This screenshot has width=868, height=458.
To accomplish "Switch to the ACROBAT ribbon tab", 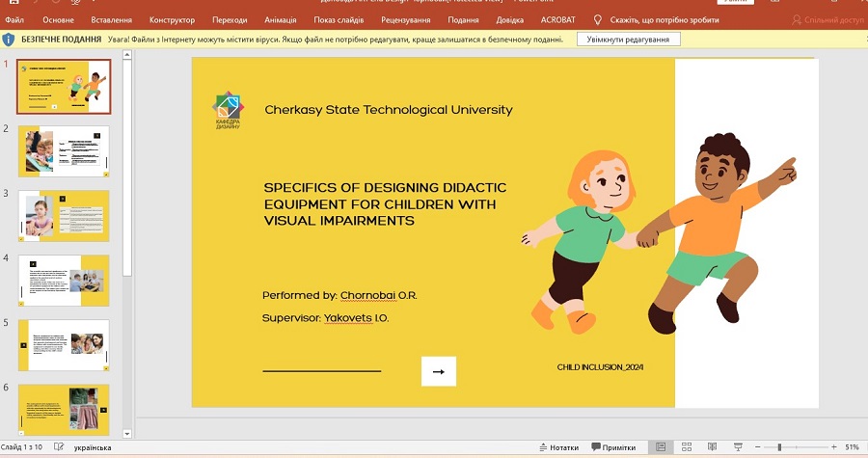I will click(557, 20).
